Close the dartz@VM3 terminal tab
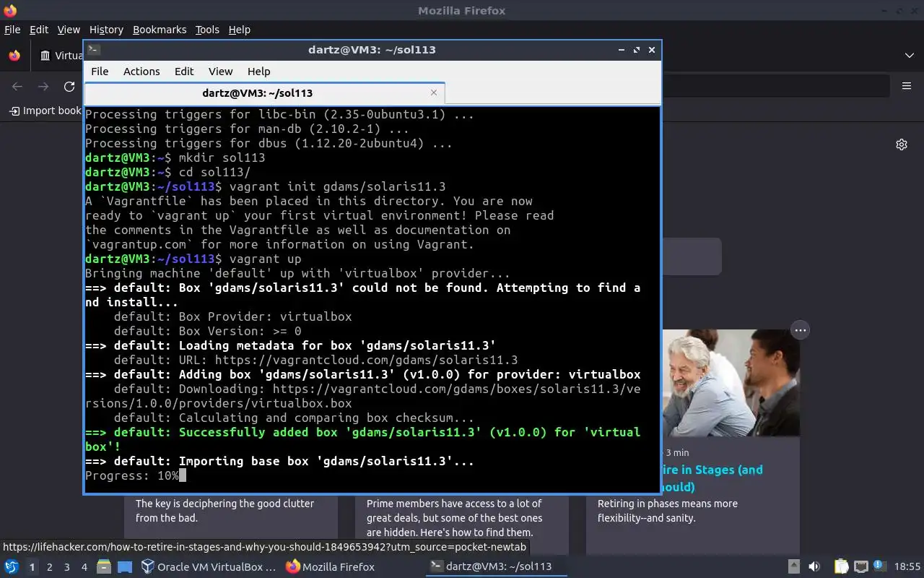Screen dimensions: 924x578 click(x=434, y=92)
